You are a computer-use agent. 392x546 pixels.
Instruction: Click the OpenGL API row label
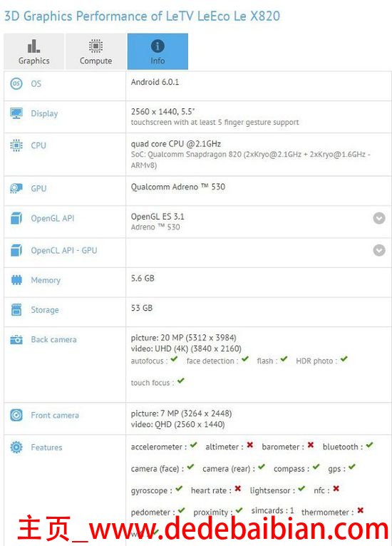coord(53,218)
